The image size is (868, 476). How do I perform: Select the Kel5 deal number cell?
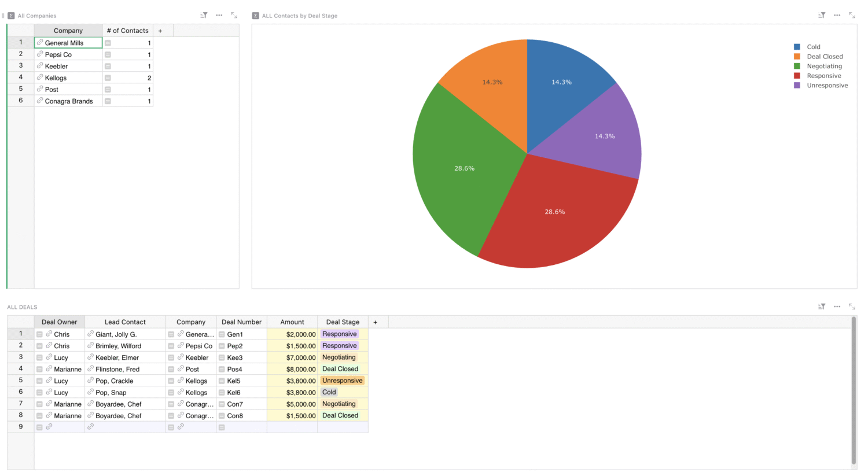[x=241, y=381]
